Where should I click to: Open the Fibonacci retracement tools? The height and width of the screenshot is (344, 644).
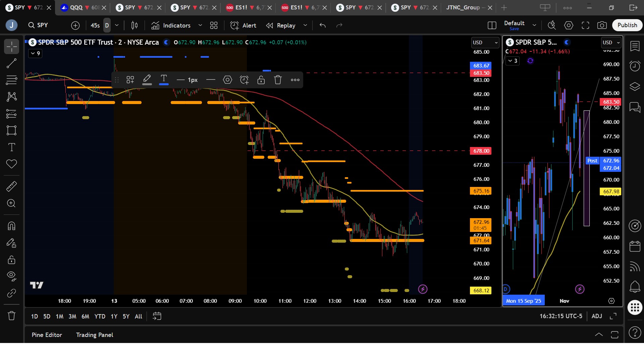(11, 80)
